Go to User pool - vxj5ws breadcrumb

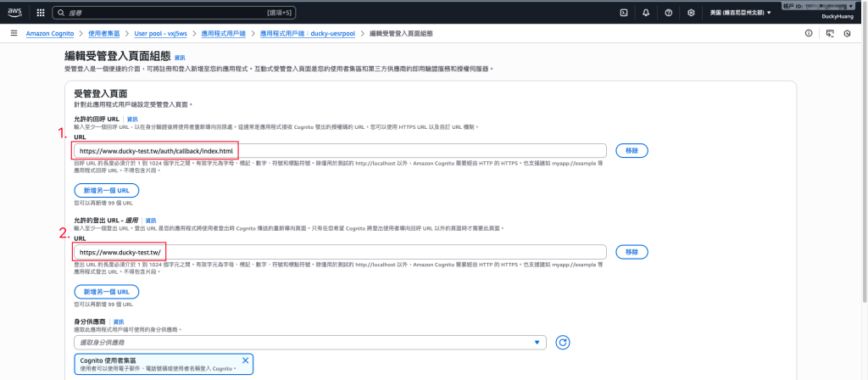tap(160, 33)
